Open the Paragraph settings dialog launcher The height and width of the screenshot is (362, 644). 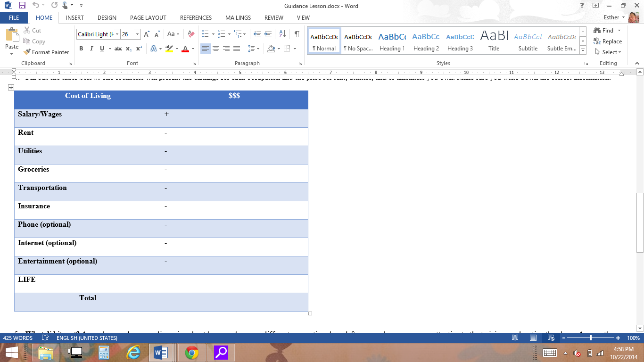(300, 63)
